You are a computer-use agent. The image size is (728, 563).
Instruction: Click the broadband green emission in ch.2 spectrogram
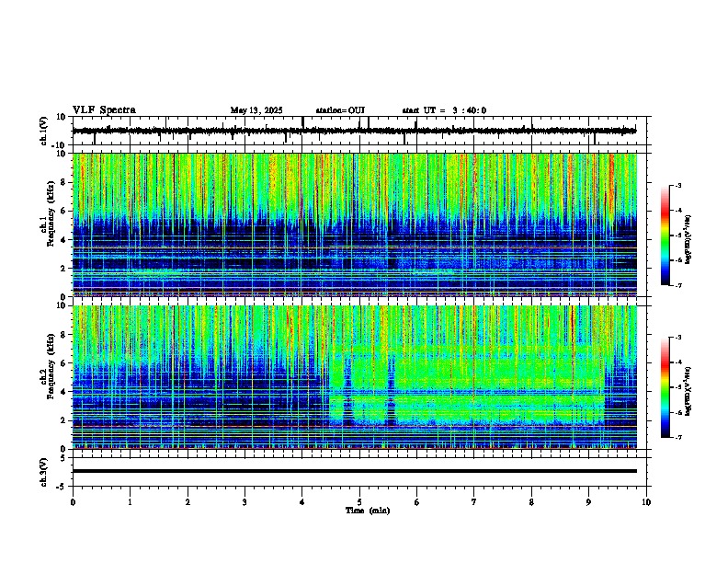click(x=467, y=386)
